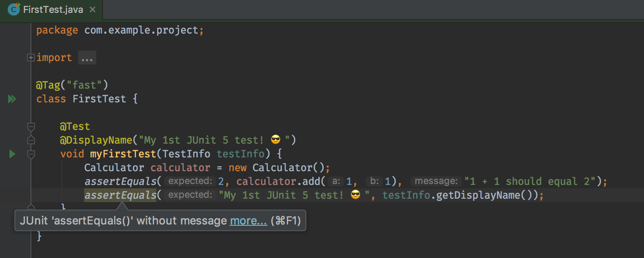Click the class closing brace

click(x=39, y=236)
